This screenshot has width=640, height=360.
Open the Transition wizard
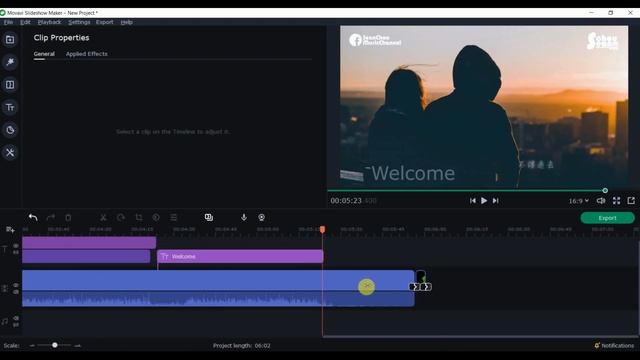[209, 218]
